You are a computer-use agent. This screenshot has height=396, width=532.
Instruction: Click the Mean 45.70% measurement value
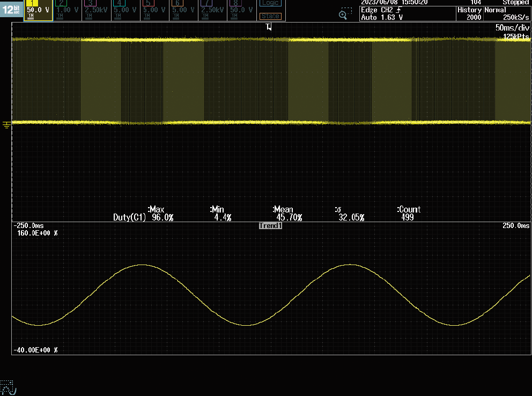coord(289,217)
